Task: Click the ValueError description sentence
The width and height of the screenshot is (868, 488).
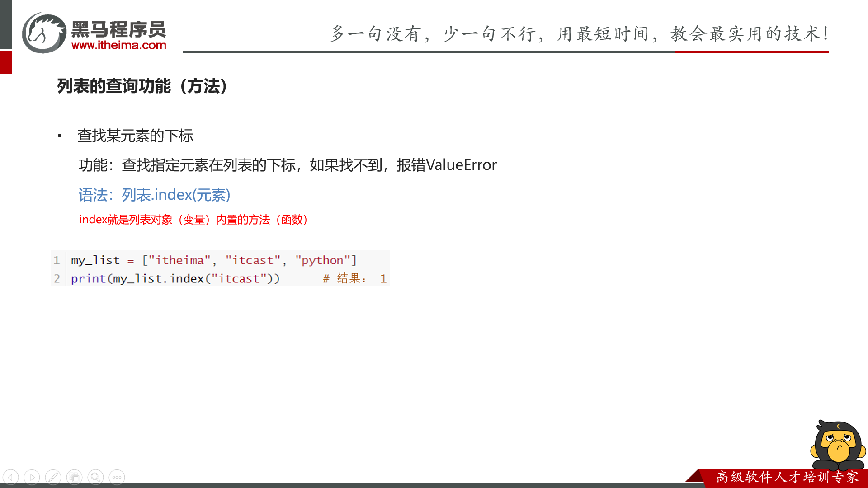Action: point(288,165)
